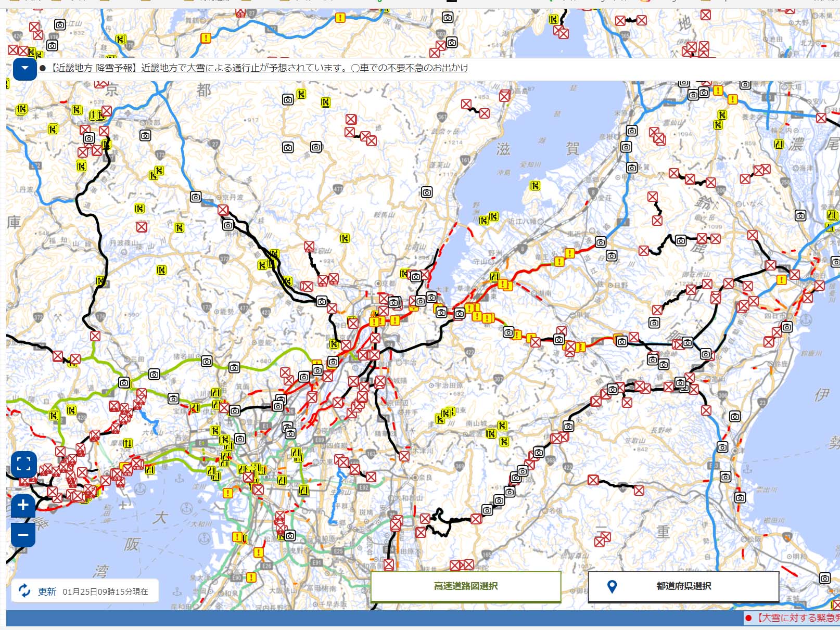Click lane restriction icon right of 南山城 label
840x630 pixels.
(502, 426)
